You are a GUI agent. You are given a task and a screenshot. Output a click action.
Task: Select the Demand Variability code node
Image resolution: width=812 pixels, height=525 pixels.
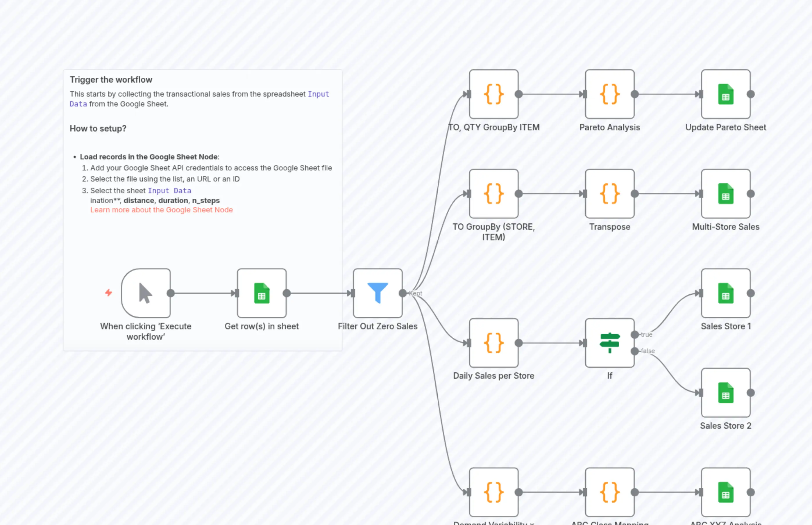point(493,492)
